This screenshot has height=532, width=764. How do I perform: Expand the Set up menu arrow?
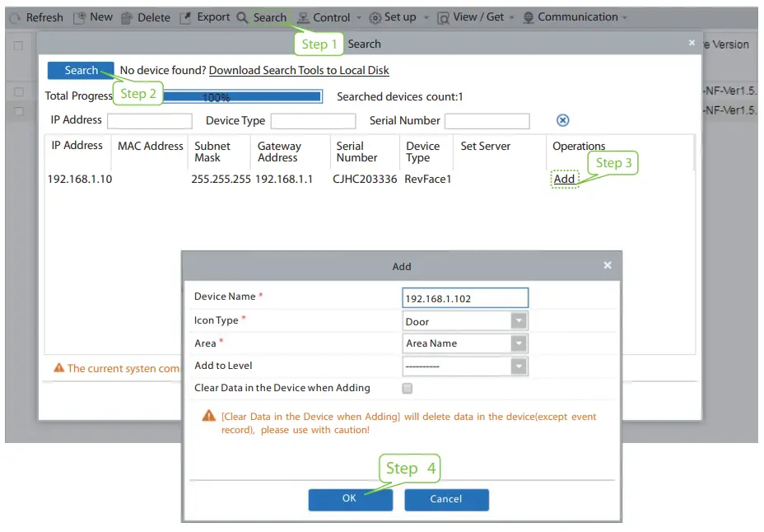pyautogui.click(x=426, y=18)
